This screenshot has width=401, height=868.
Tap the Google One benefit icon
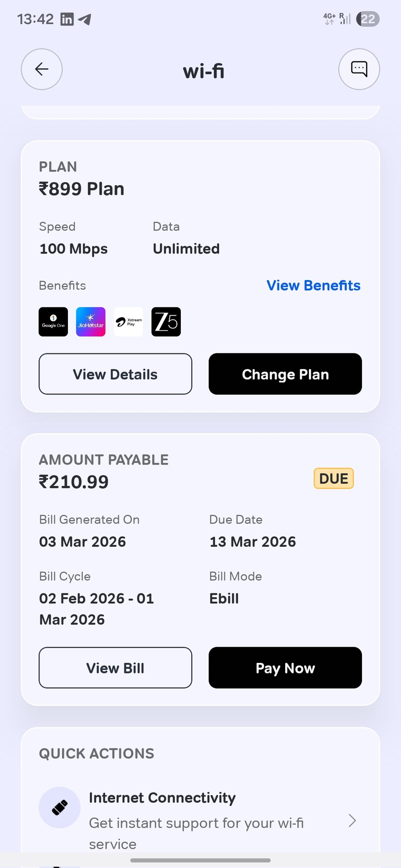click(53, 322)
